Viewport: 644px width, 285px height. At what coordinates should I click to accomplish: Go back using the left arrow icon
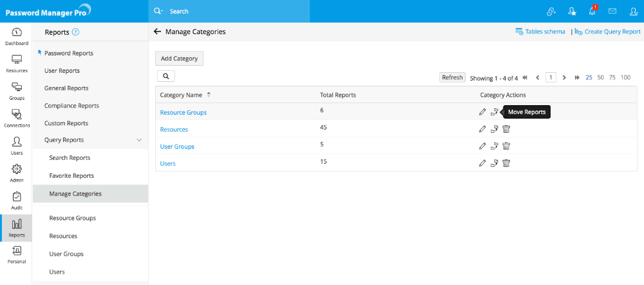click(x=157, y=32)
